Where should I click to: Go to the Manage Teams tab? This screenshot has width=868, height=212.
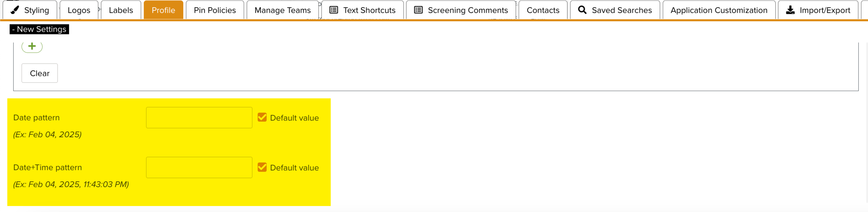[x=282, y=10]
